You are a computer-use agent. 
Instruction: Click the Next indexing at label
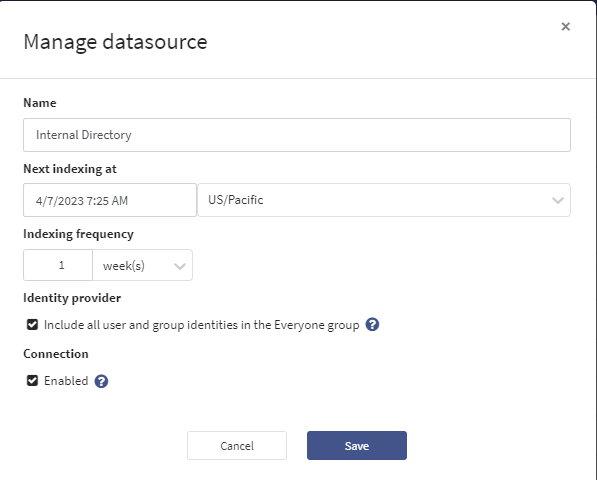[70, 169]
